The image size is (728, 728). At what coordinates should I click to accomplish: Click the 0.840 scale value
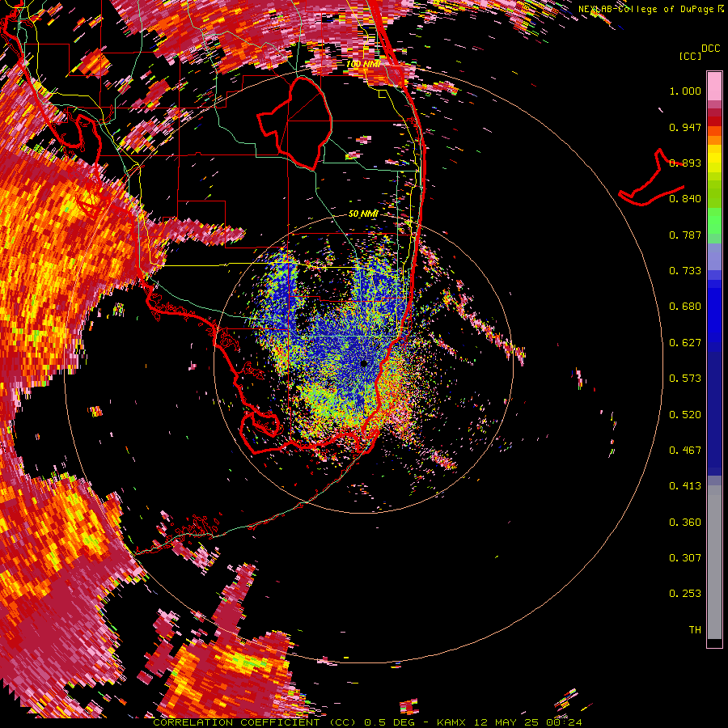coord(685,199)
